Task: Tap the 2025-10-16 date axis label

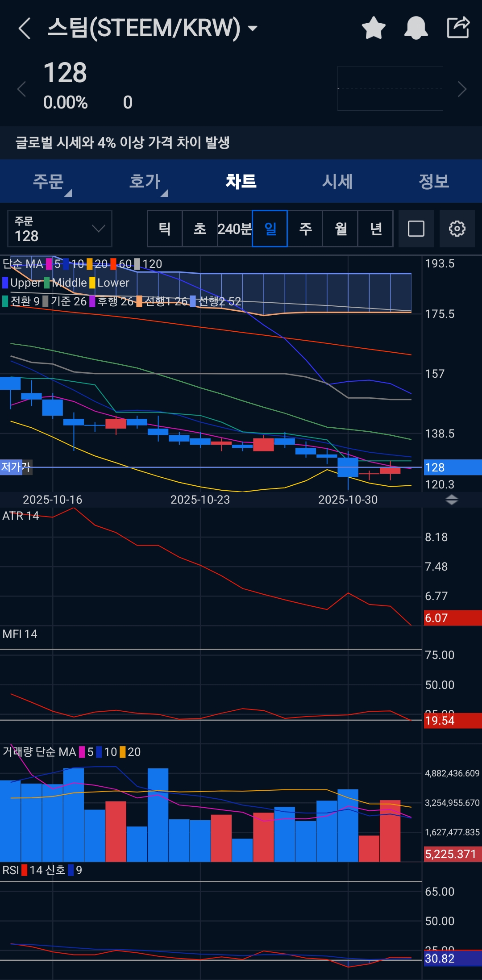Action: coord(52,500)
